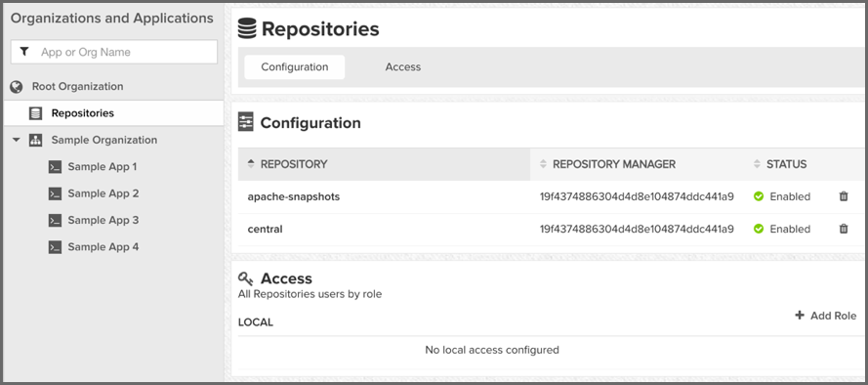The image size is (868, 385).
Task: Click the Organizations and Applications heading
Action: (x=112, y=19)
